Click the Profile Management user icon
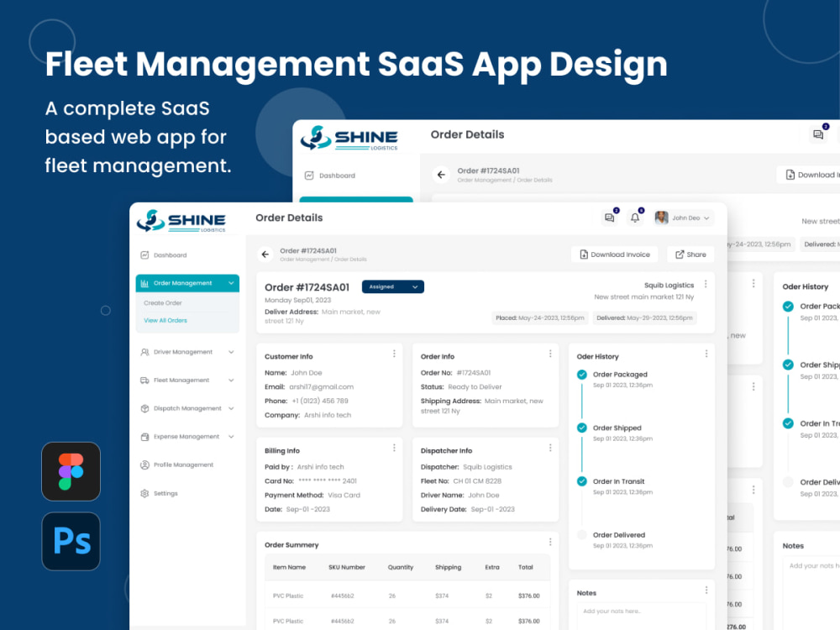This screenshot has height=630, width=840. pyautogui.click(x=144, y=465)
